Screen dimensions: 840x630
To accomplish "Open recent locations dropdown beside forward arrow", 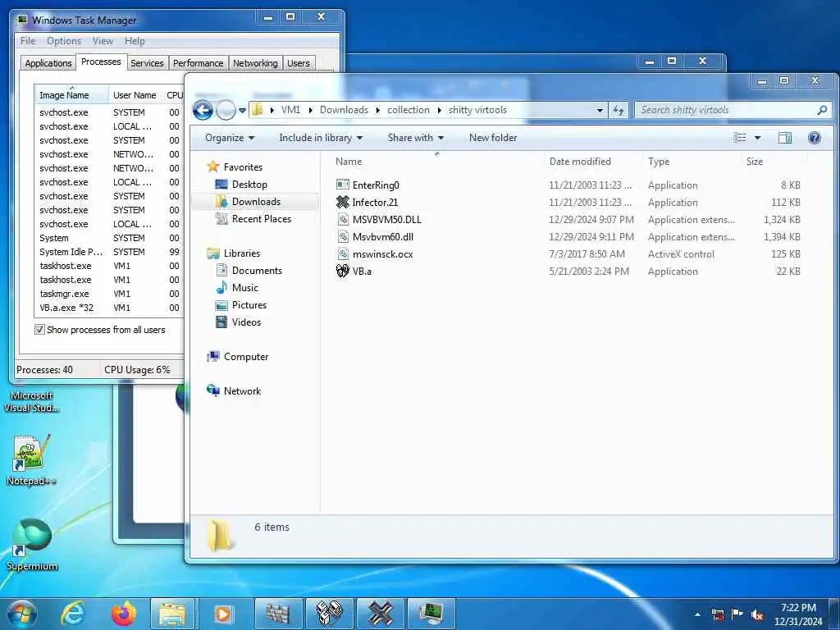I will tap(242, 111).
